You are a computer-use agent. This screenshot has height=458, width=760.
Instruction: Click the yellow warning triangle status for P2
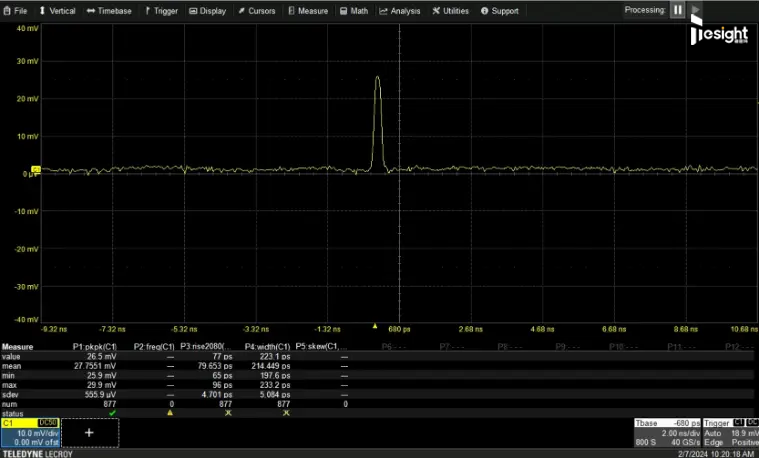pos(170,413)
